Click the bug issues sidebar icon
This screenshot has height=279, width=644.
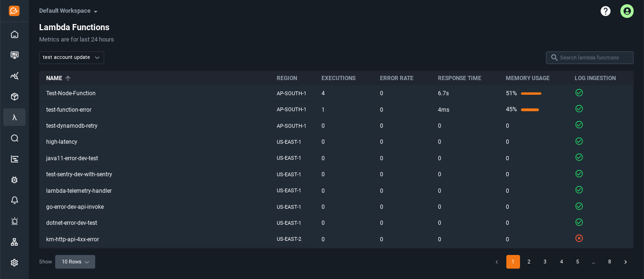[x=15, y=180]
